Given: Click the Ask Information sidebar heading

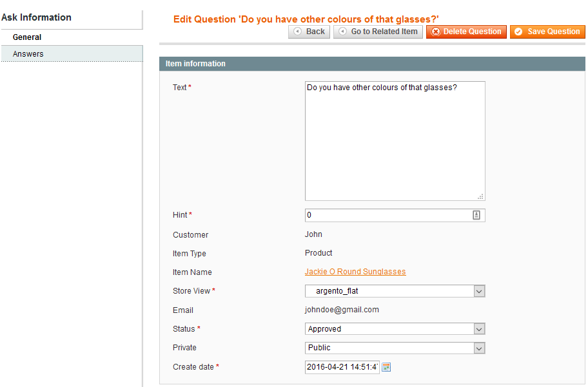Looking at the screenshot, I should coord(36,17).
